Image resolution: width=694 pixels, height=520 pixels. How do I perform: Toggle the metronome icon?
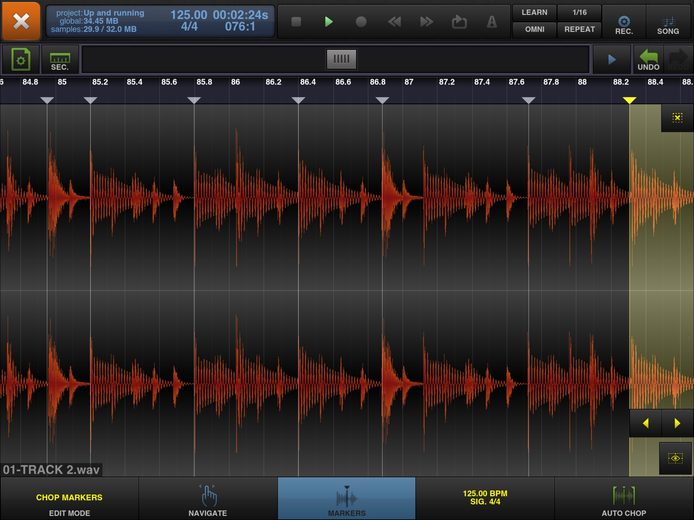(492, 22)
